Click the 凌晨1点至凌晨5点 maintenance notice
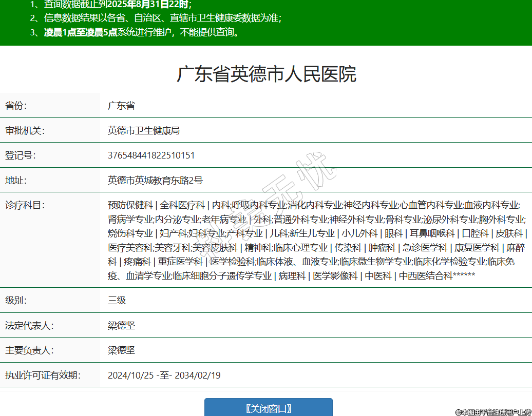This screenshot has height=416, width=532. pos(81,32)
